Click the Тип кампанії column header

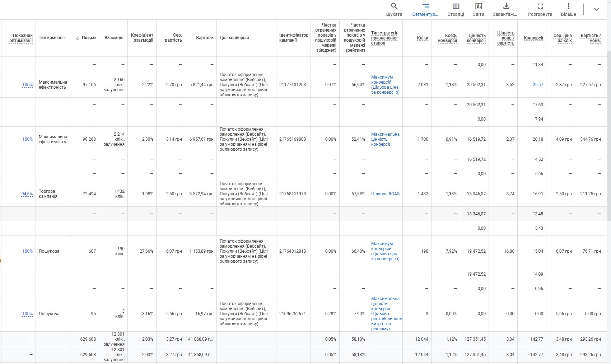[x=52, y=38]
